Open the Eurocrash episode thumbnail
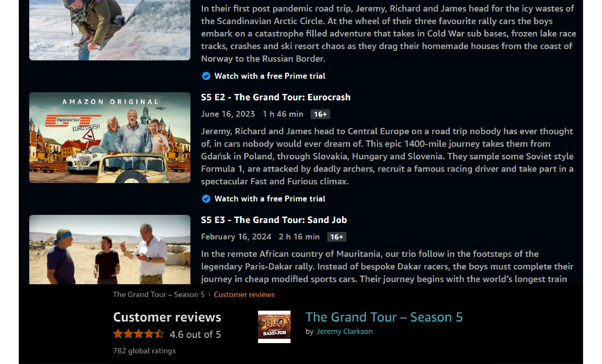The width and height of the screenshot is (602, 364). [110, 138]
